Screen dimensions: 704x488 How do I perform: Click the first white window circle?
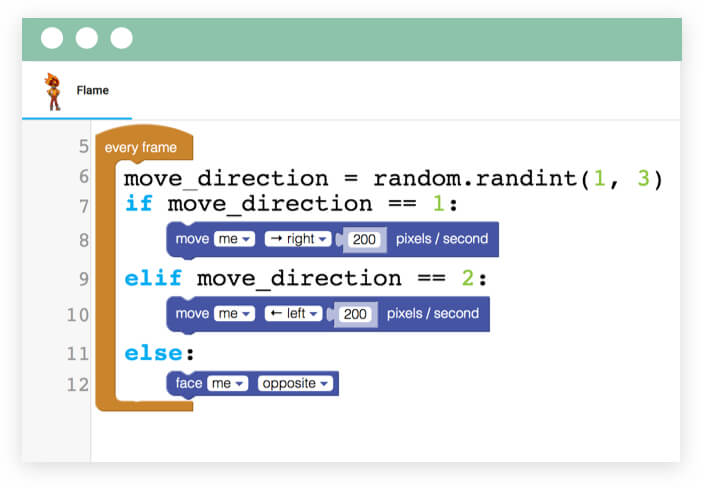[52, 38]
